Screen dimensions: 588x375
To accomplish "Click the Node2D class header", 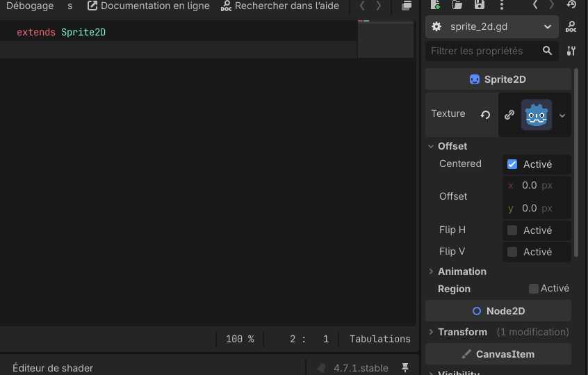I will click(498, 311).
